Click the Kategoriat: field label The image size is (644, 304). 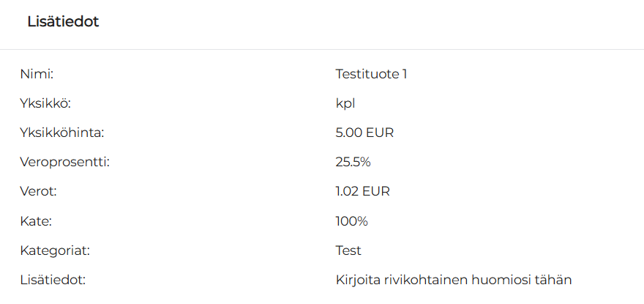[x=54, y=251]
